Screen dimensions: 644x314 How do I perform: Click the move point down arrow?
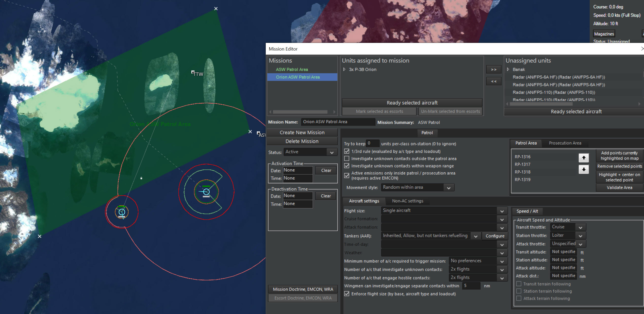click(584, 169)
